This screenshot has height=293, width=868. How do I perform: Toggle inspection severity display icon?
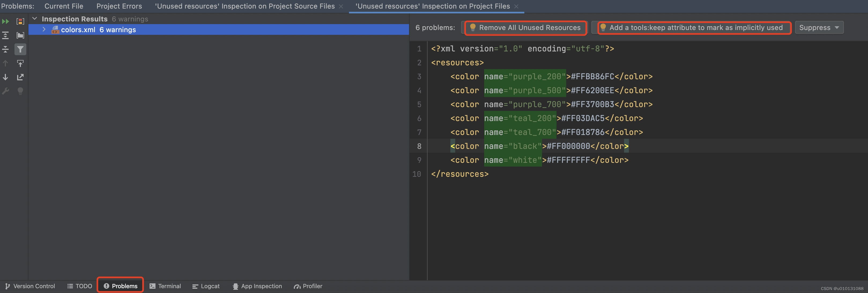click(20, 21)
